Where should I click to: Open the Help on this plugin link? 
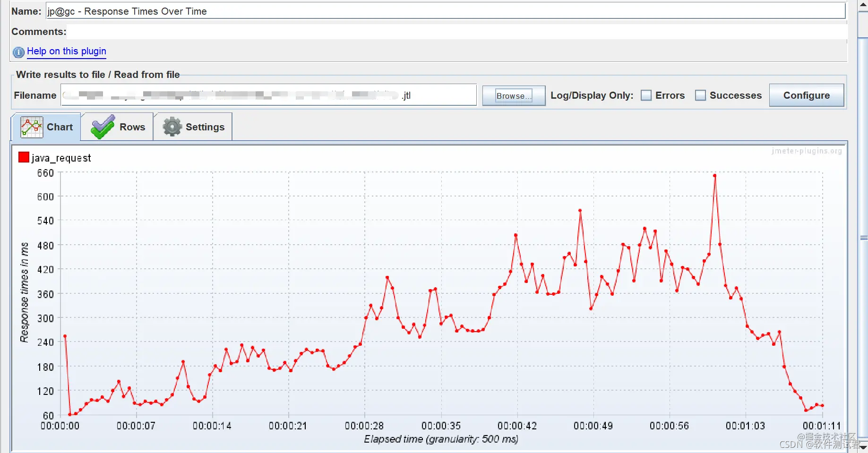(66, 51)
